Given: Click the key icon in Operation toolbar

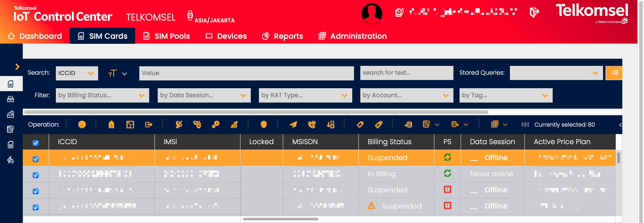Looking at the screenshot, I should coord(216,124).
